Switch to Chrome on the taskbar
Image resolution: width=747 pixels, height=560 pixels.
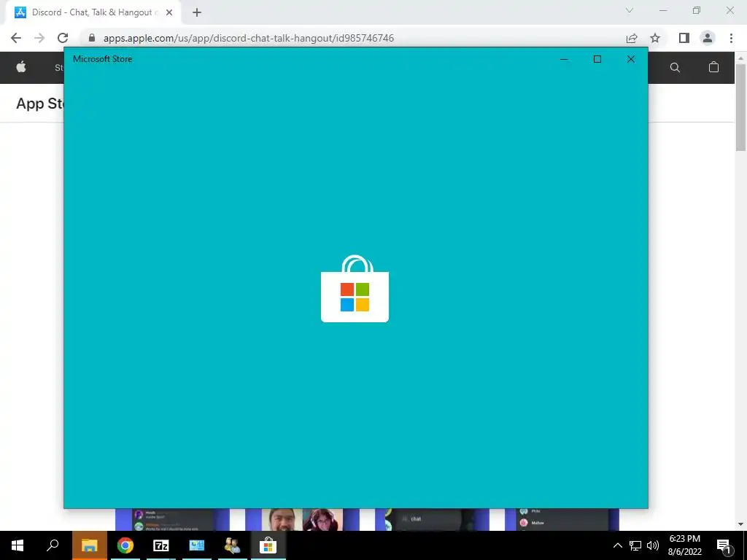pos(125,545)
